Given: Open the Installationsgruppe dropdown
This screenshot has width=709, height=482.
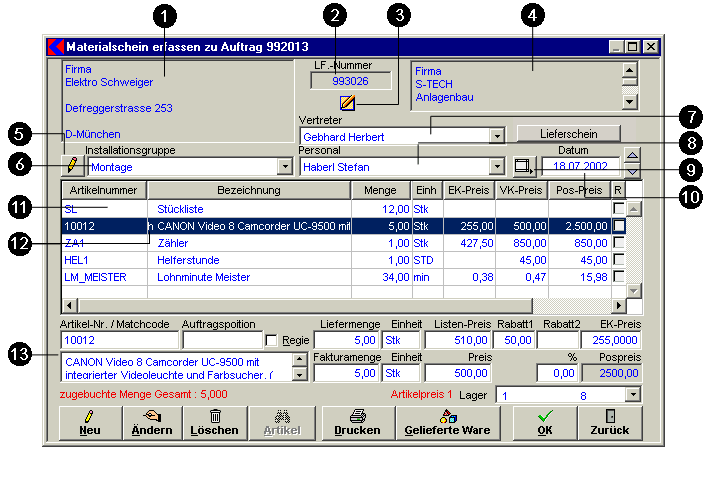Looking at the screenshot, I should point(285,167).
